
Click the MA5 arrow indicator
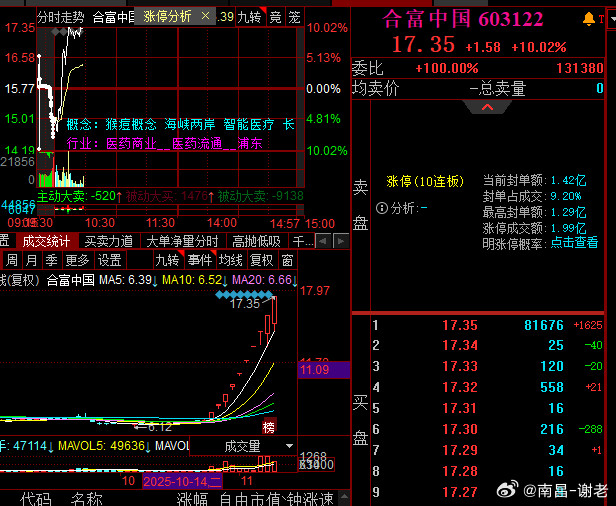(155, 281)
